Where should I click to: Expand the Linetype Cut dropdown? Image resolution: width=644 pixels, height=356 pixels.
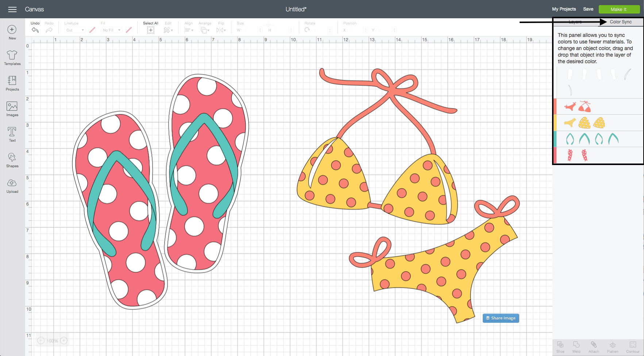(x=75, y=30)
